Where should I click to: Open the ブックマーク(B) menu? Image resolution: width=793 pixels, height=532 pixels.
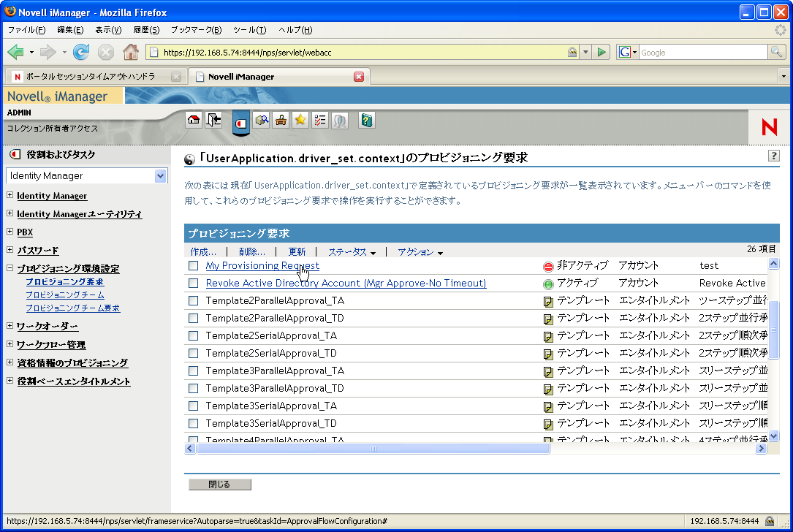[x=196, y=30]
